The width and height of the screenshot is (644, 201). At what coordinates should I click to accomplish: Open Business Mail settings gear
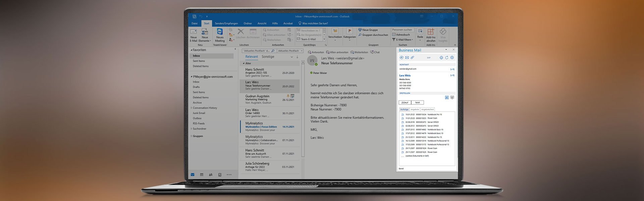[x=452, y=58]
